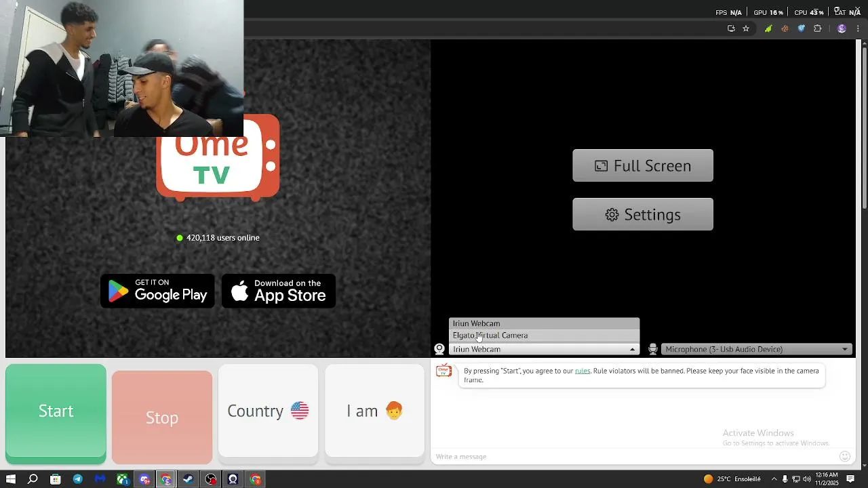The image size is (868, 488).
Task: Click the Full Screen button
Action: [x=643, y=165]
